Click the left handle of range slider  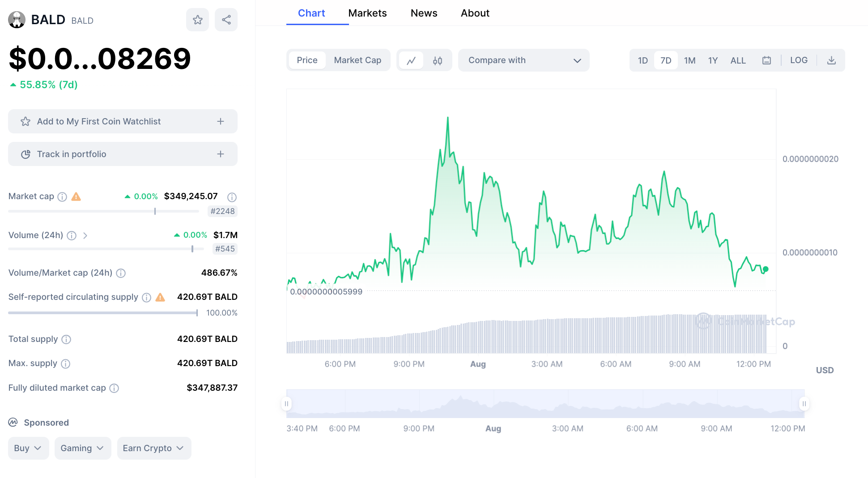tap(286, 404)
